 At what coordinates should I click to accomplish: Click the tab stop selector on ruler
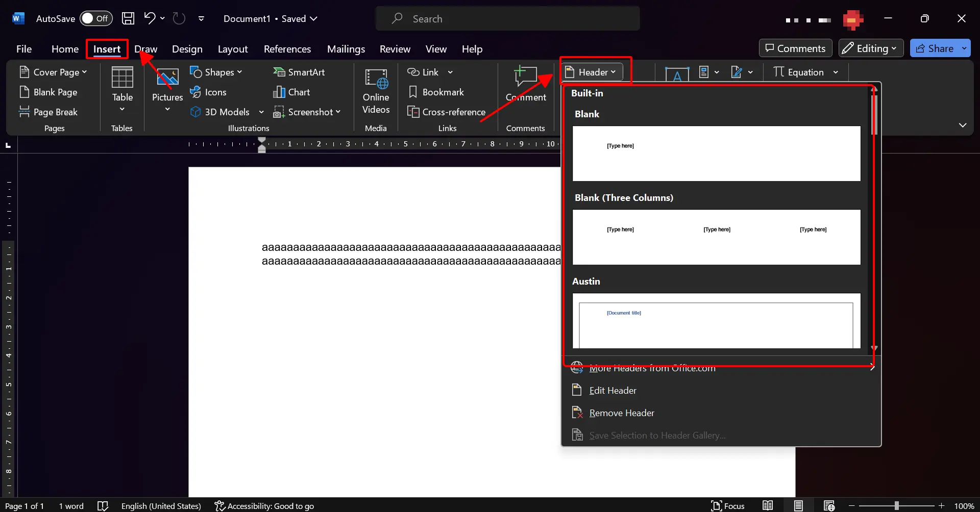click(8, 145)
